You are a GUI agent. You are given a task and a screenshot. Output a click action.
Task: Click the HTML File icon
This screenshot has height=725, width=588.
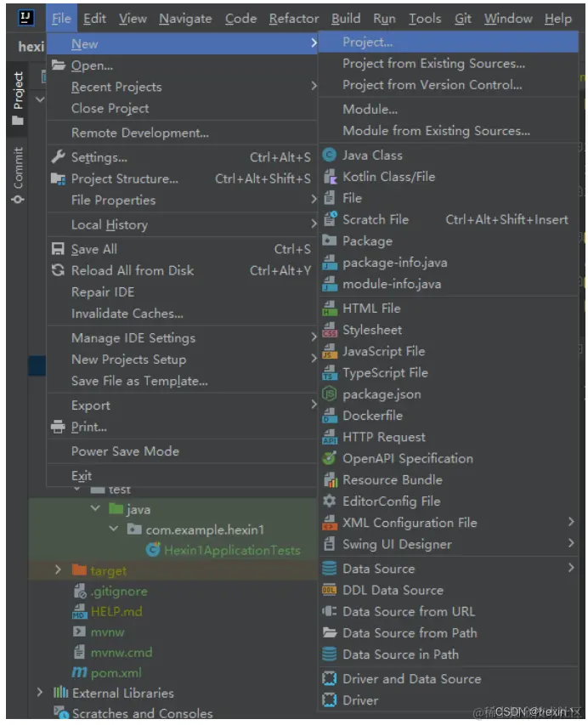[330, 308]
